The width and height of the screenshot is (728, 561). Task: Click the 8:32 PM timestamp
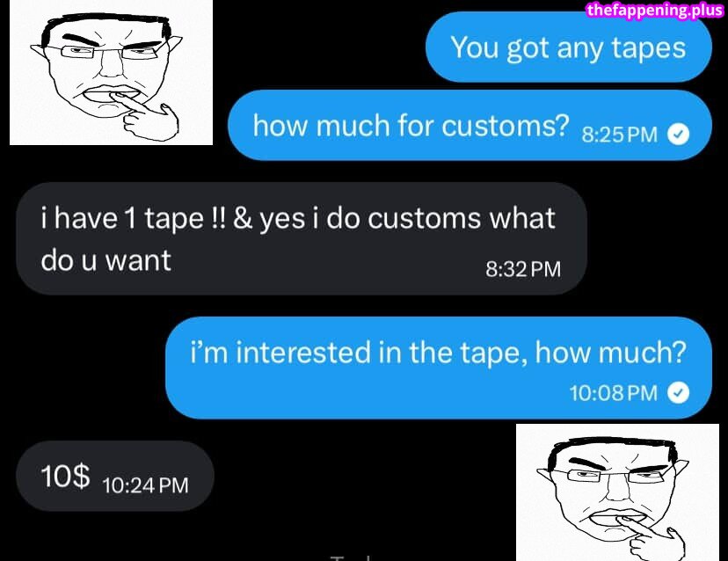[x=523, y=269]
